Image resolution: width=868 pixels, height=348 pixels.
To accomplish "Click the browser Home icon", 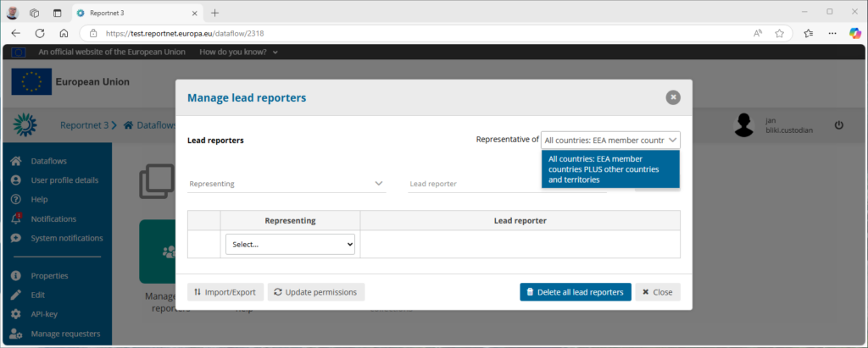I will tap(64, 33).
